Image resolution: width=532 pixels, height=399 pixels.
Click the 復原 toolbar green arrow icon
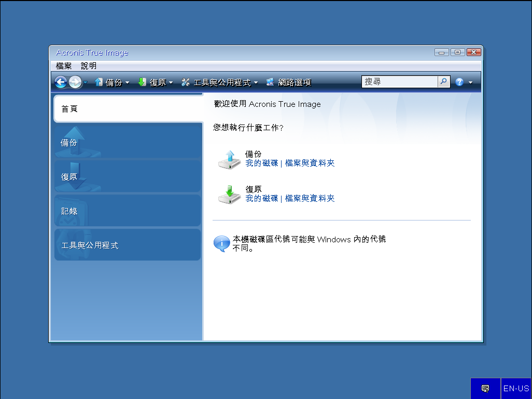pos(142,82)
